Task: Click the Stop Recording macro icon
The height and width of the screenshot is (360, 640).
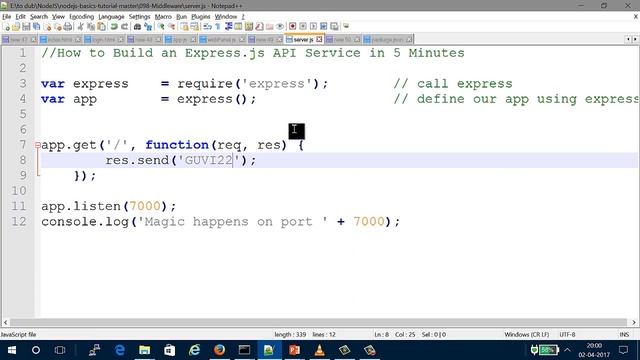Action: coord(303,27)
